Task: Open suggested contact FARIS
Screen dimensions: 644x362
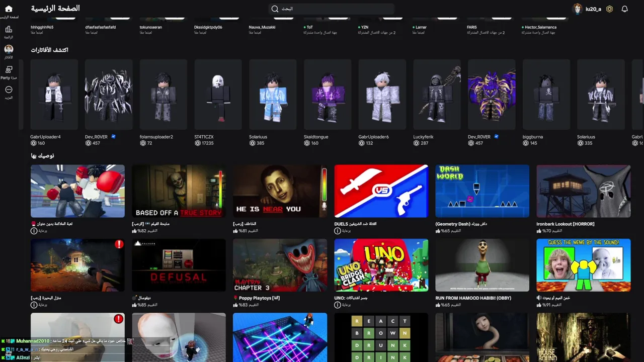Action: pos(471,27)
